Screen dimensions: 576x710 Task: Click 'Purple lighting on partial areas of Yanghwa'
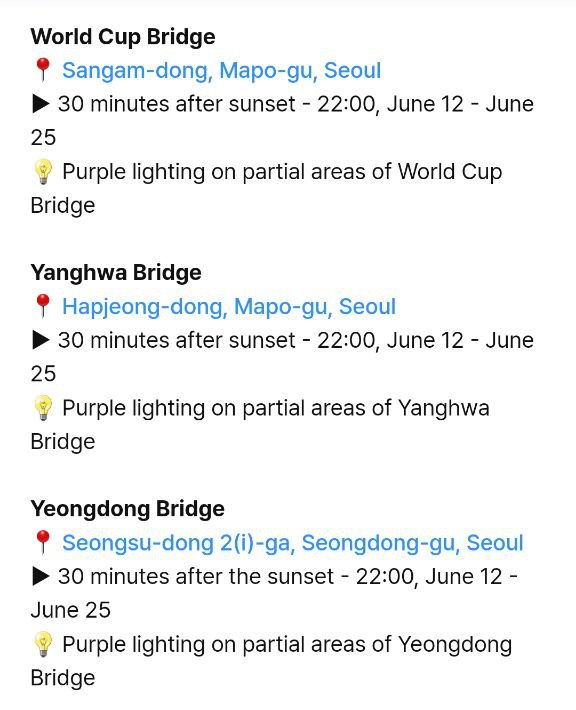pos(276,408)
